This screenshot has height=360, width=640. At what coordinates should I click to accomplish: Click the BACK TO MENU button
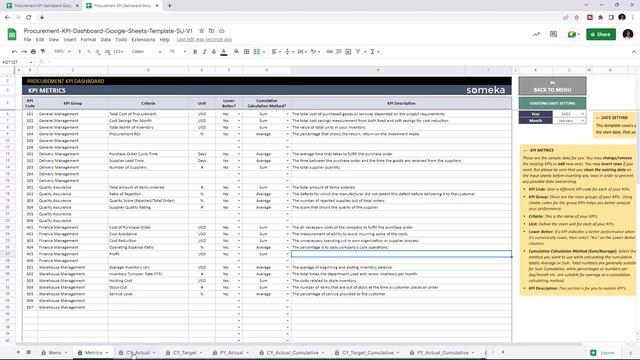552,86
